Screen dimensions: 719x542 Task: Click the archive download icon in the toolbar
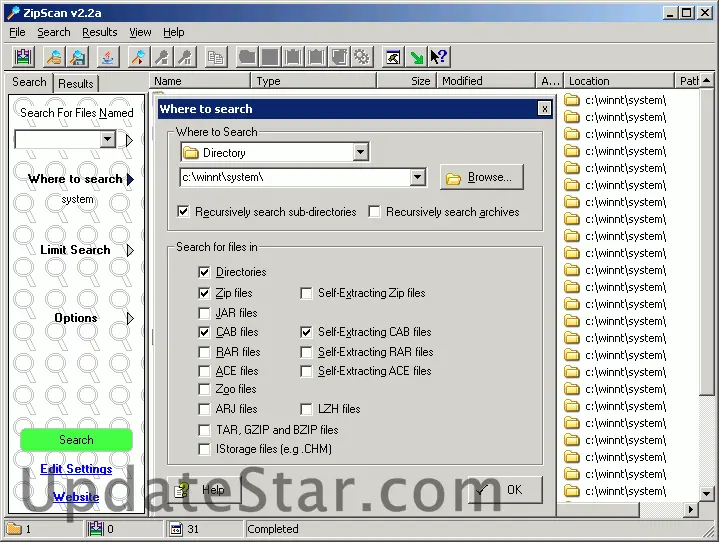23,57
